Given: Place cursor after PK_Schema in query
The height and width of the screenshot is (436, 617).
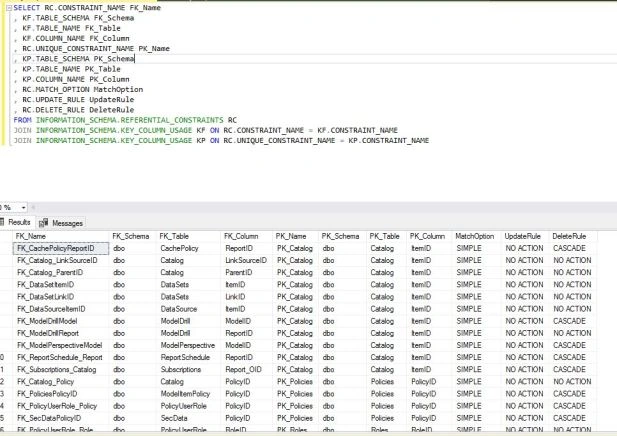Looking at the screenshot, I should point(135,59).
